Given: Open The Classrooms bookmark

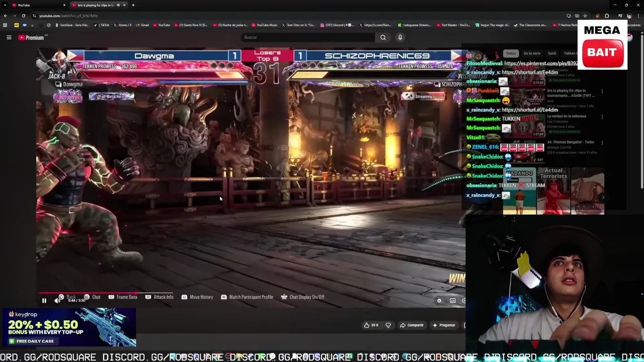Looking at the screenshot, I should click(531, 25).
